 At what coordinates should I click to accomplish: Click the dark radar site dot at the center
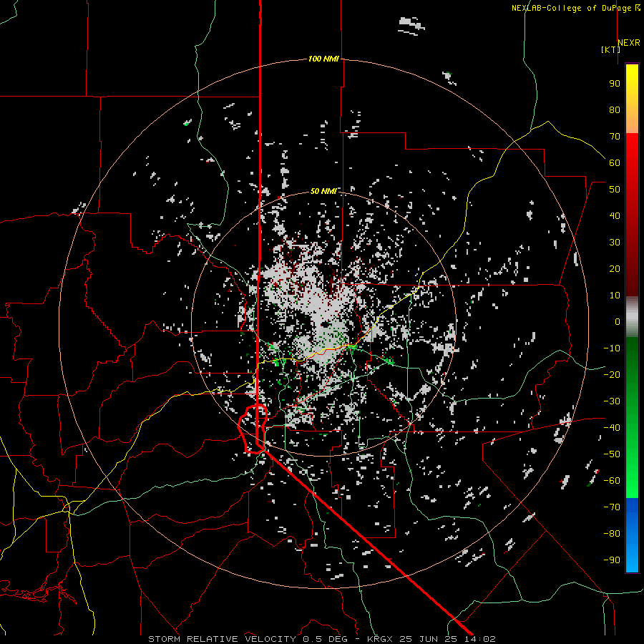[326, 324]
